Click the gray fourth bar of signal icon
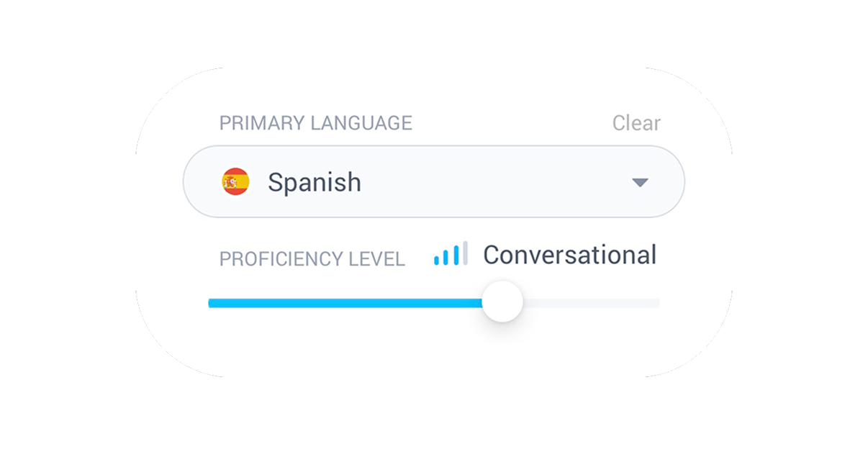Image resolution: width=868 pixels, height=462 pixels. (x=465, y=253)
